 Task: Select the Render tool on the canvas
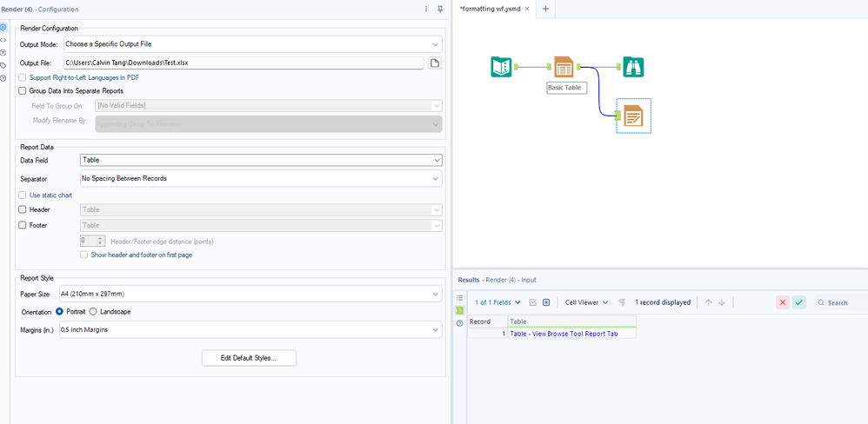point(633,116)
